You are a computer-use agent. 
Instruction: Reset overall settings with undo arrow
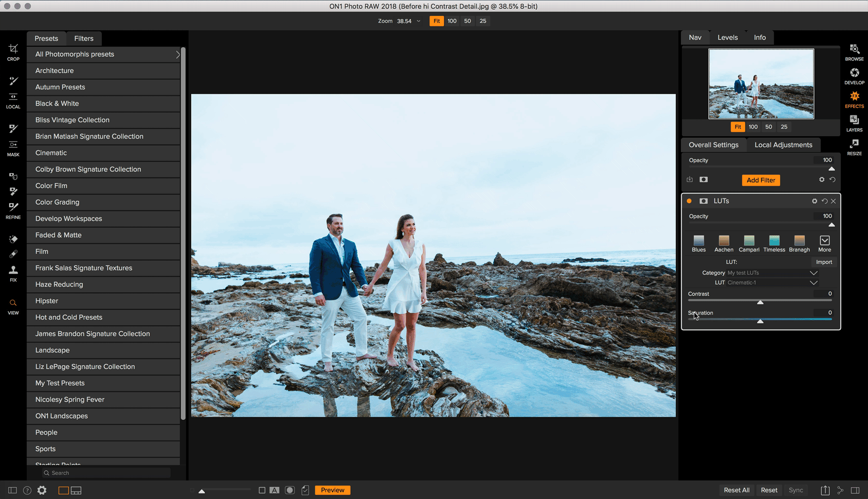832,180
